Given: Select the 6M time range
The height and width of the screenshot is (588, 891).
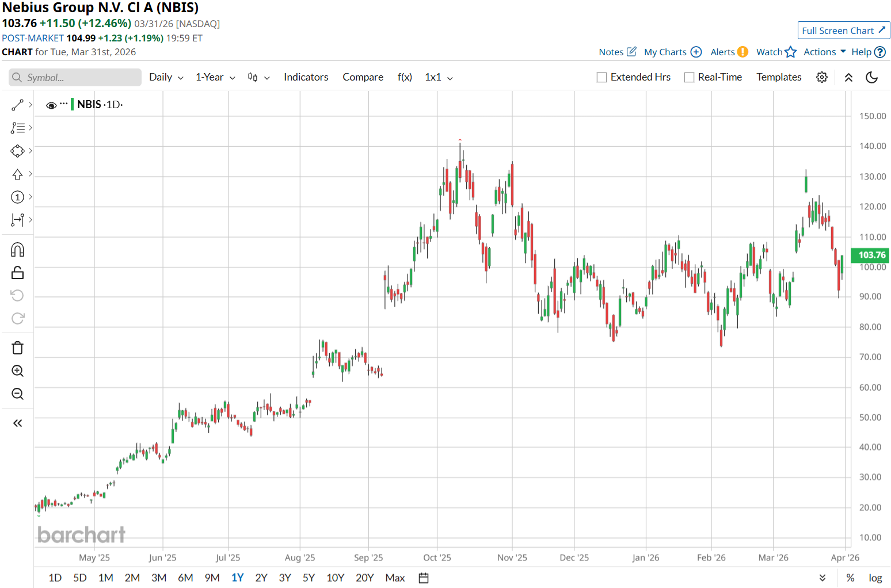Looking at the screenshot, I should point(185,578).
